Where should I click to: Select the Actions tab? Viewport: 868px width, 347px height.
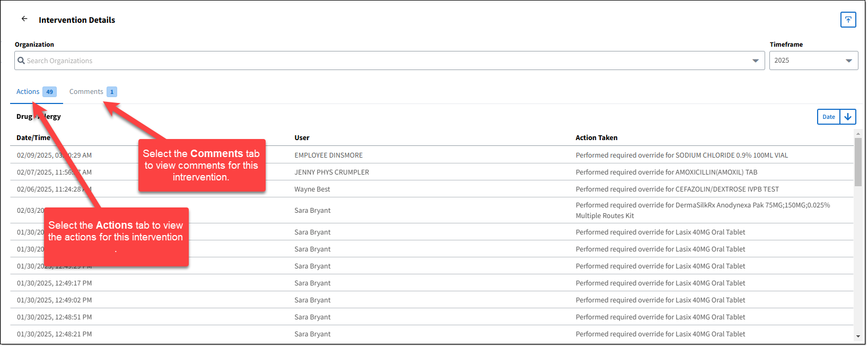(x=28, y=92)
